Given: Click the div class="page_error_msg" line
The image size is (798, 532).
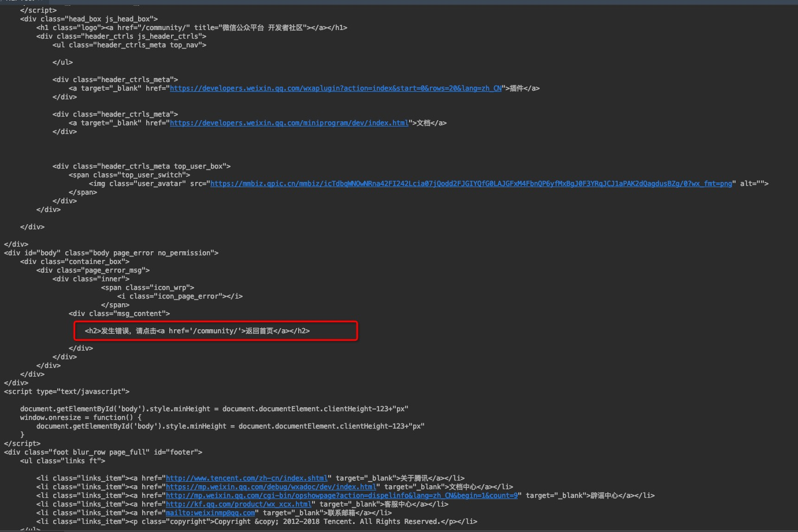Looking at the screenshot, I should point(93,270).
